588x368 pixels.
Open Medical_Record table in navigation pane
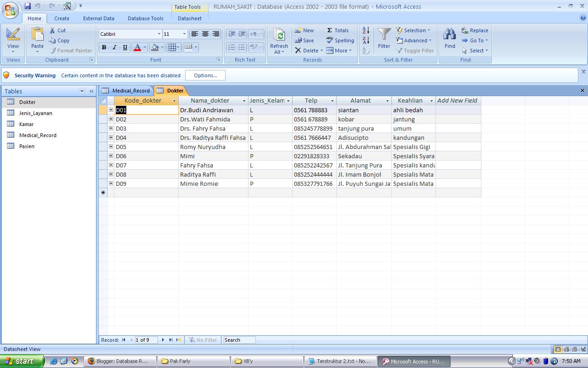tap(38, 135)
